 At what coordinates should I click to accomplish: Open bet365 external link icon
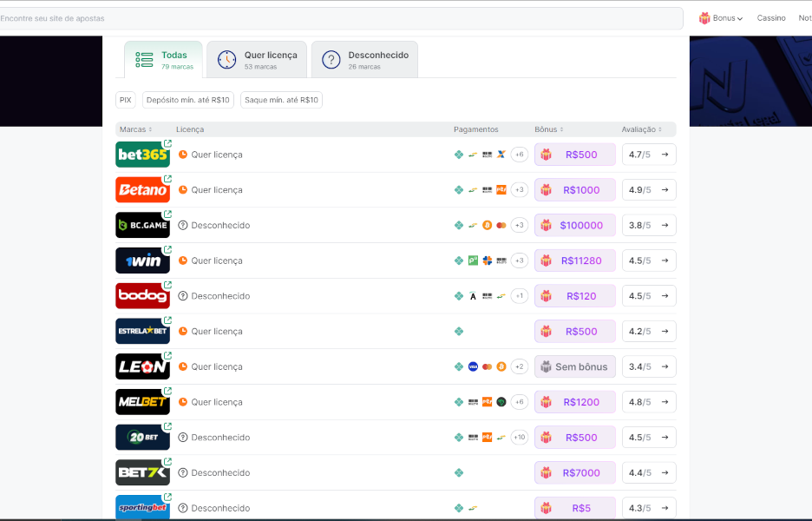click(167, 143)
